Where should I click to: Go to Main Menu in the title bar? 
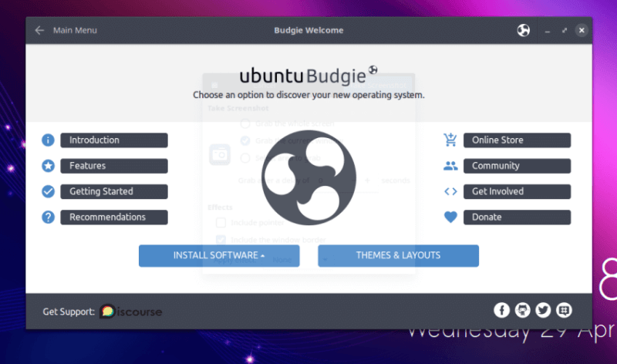(x=75, y=30)
